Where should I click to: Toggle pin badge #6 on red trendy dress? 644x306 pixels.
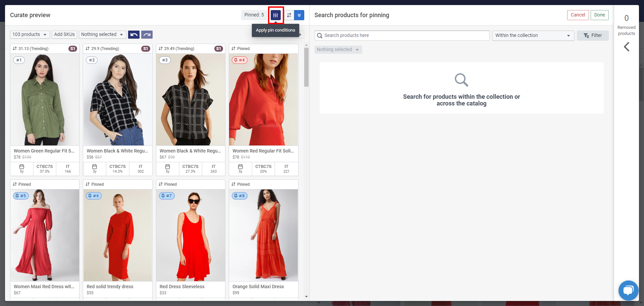pos(94,196)
